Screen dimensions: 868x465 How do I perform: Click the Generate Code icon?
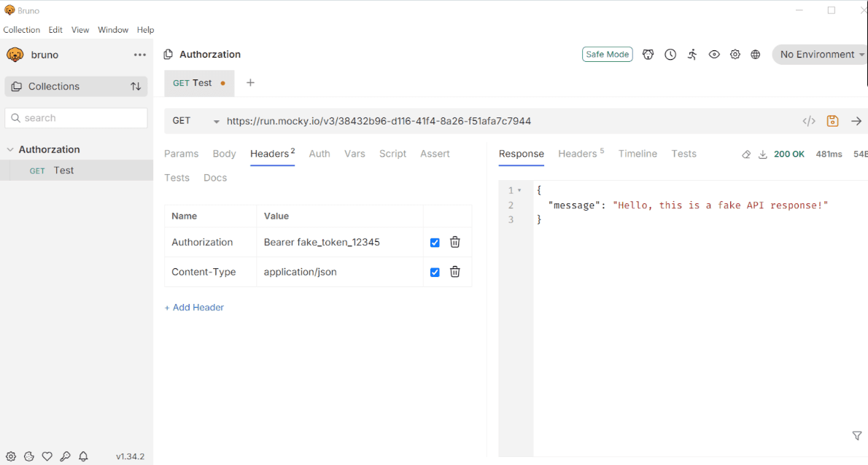(x=809, y=121)
